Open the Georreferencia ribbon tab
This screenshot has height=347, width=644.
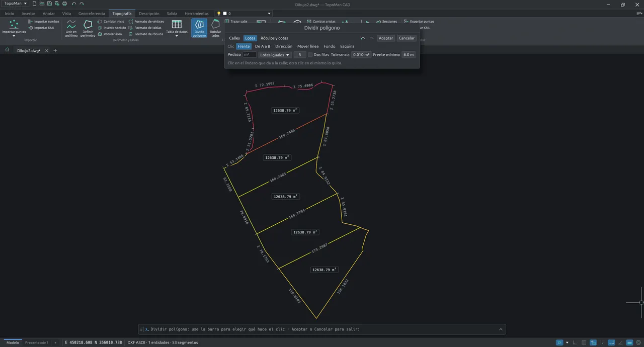point(92,14)
